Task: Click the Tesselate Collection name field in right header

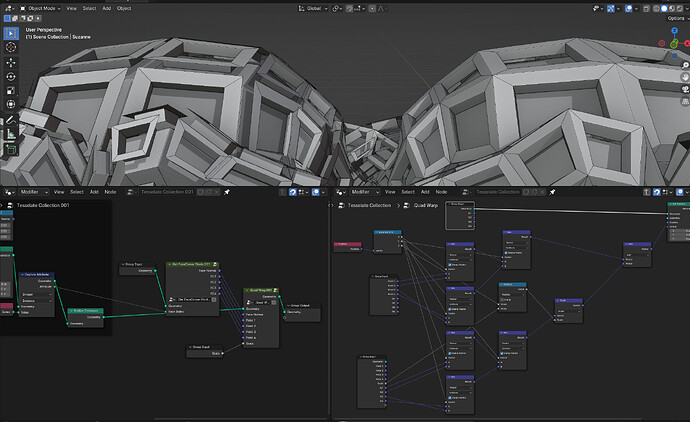Action: click(497, 192)
